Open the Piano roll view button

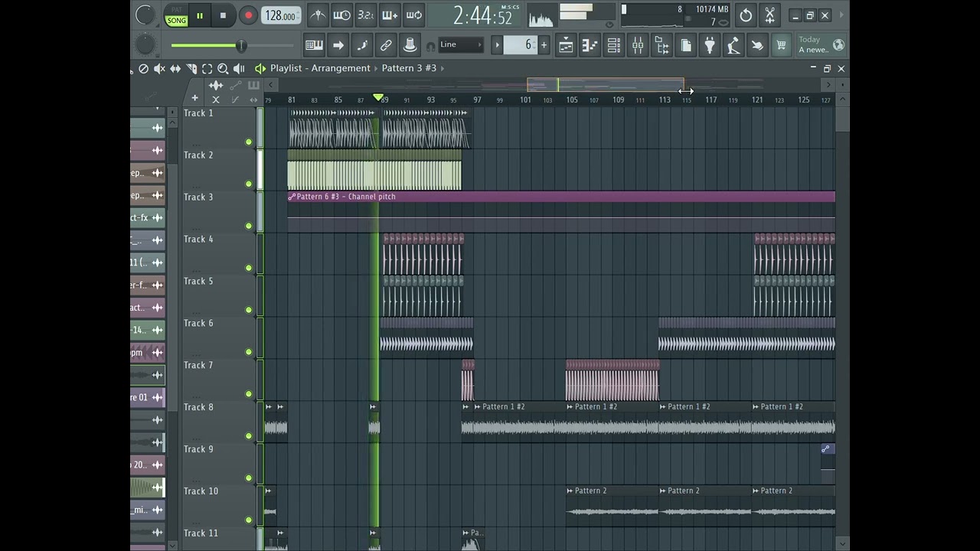click(590, 45)
